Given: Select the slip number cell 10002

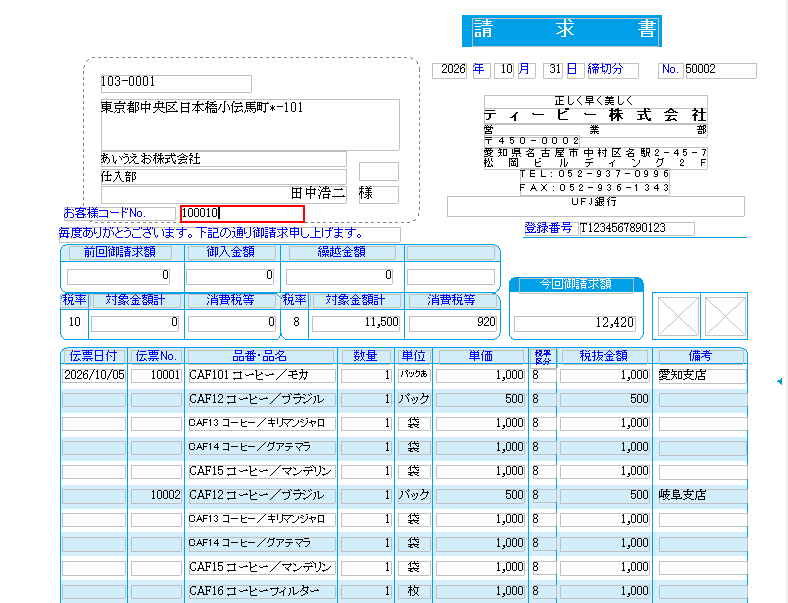Looking at the screenshot, I should [x=156, y=495].
